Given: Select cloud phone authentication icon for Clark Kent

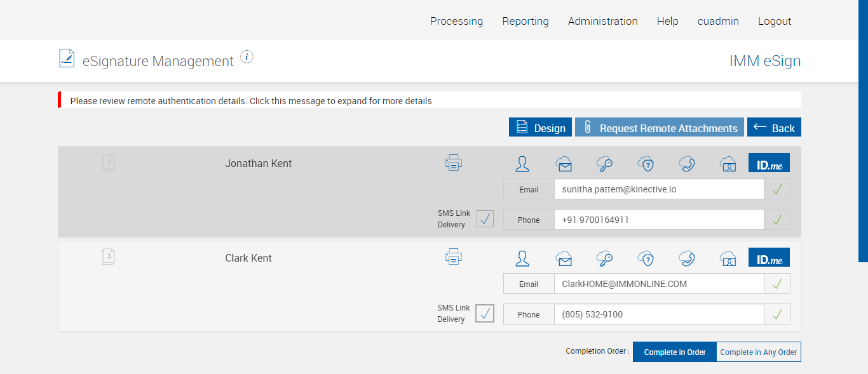Looking at the screenshot, I should point(686,258).
